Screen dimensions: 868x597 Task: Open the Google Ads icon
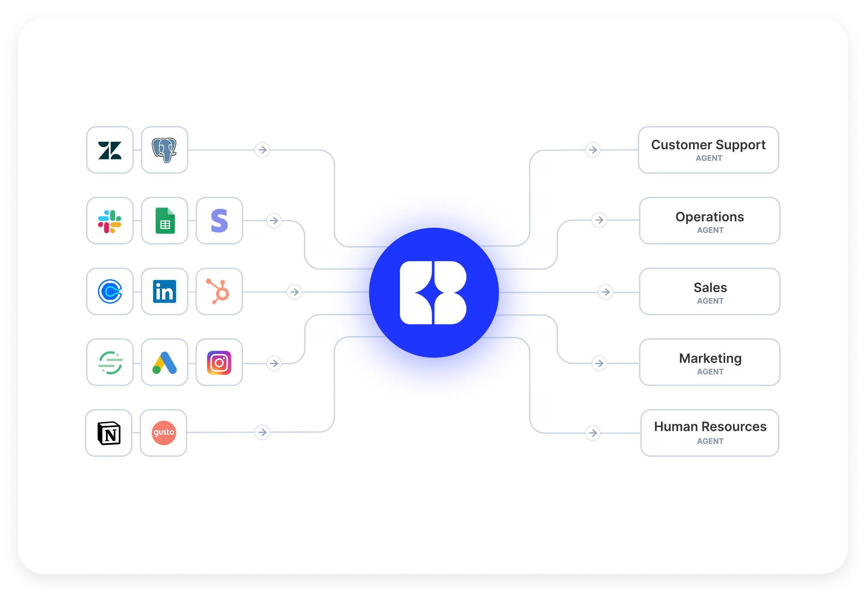[x=165, y=362]
